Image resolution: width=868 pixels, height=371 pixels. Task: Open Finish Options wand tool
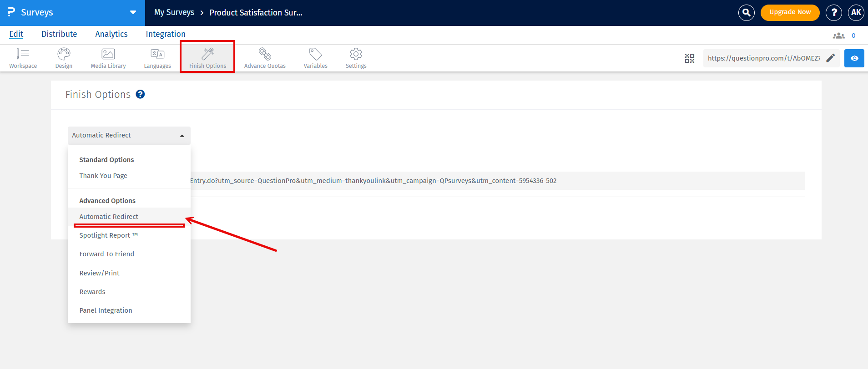click(207, 58)
